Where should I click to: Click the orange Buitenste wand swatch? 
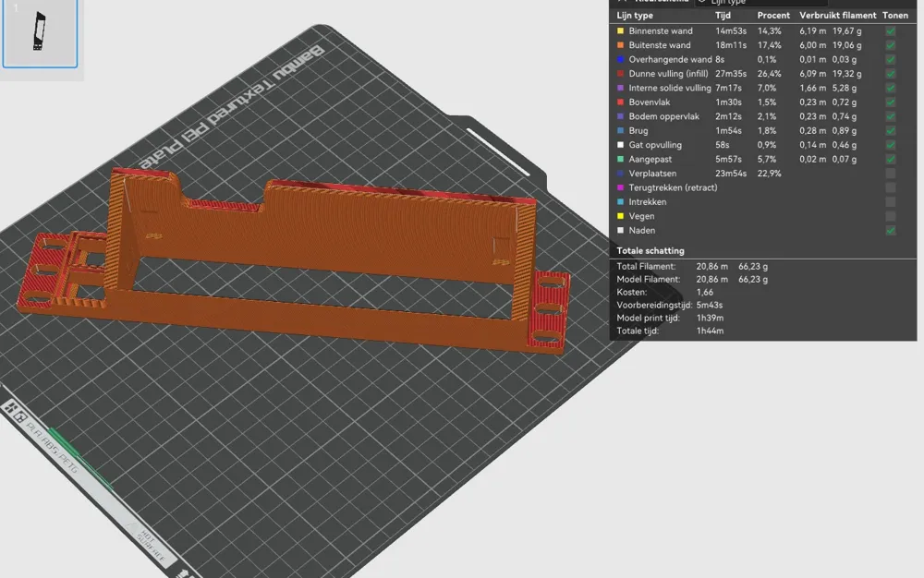coord(620,45)
